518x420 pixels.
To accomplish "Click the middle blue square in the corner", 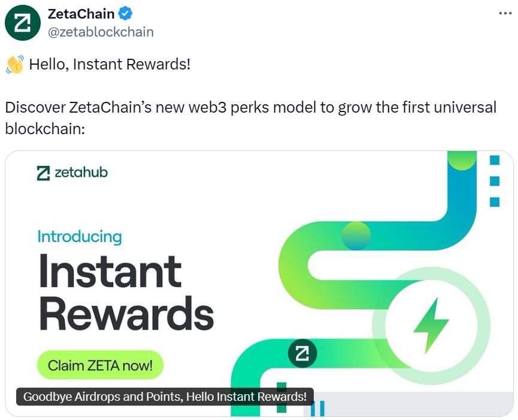I will 495,181.
